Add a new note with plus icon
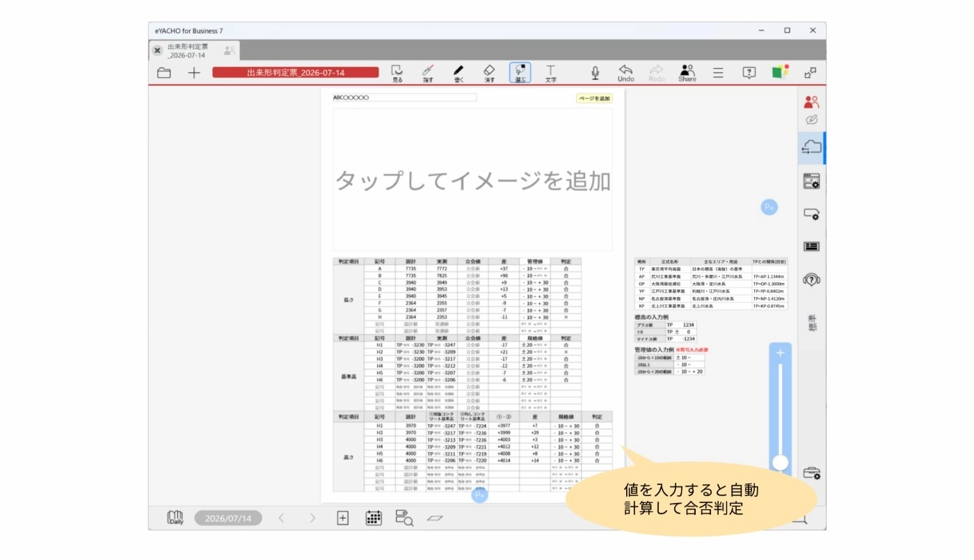 tap(193, 72)
